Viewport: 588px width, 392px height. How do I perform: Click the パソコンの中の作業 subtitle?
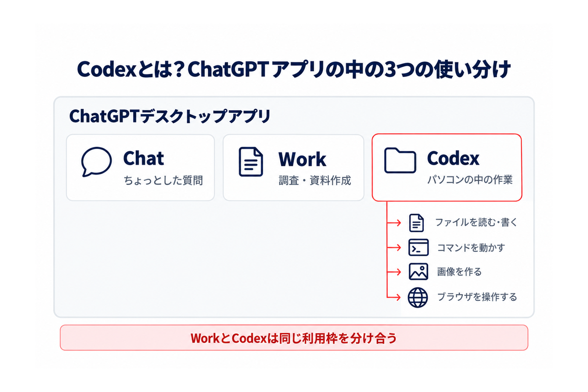tap(470, 180)
